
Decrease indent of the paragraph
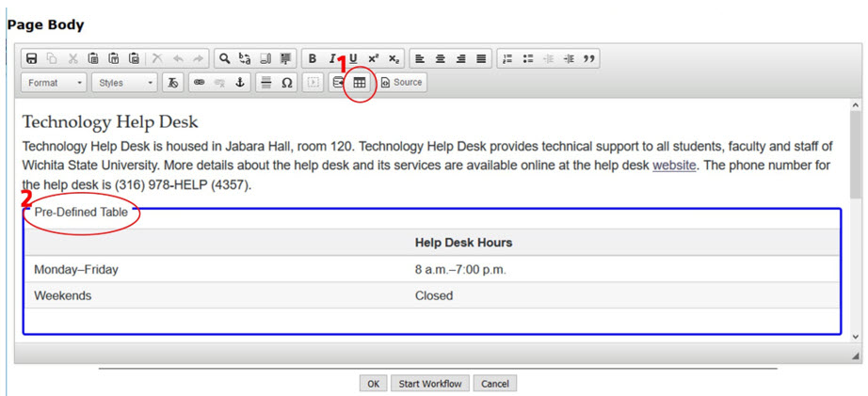point(549,58)
